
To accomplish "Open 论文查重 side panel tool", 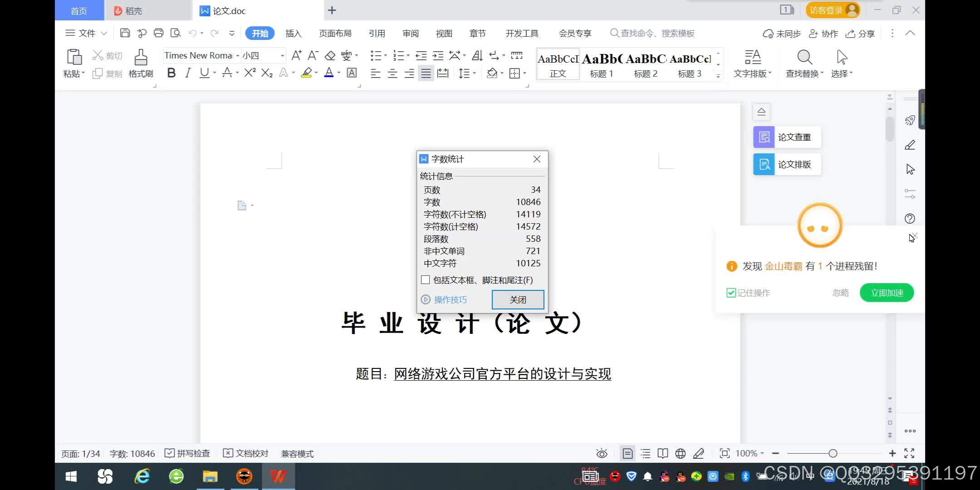I will 787,137.
